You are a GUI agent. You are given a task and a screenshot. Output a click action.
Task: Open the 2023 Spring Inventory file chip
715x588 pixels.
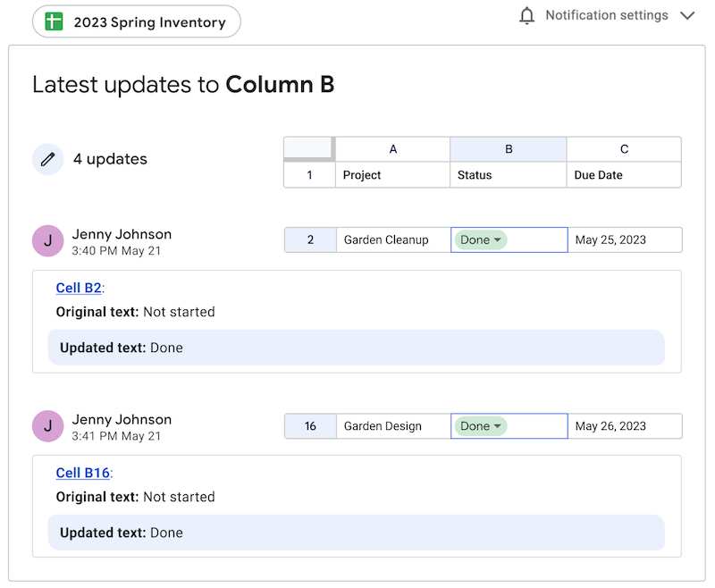click(x=137, y=21)
